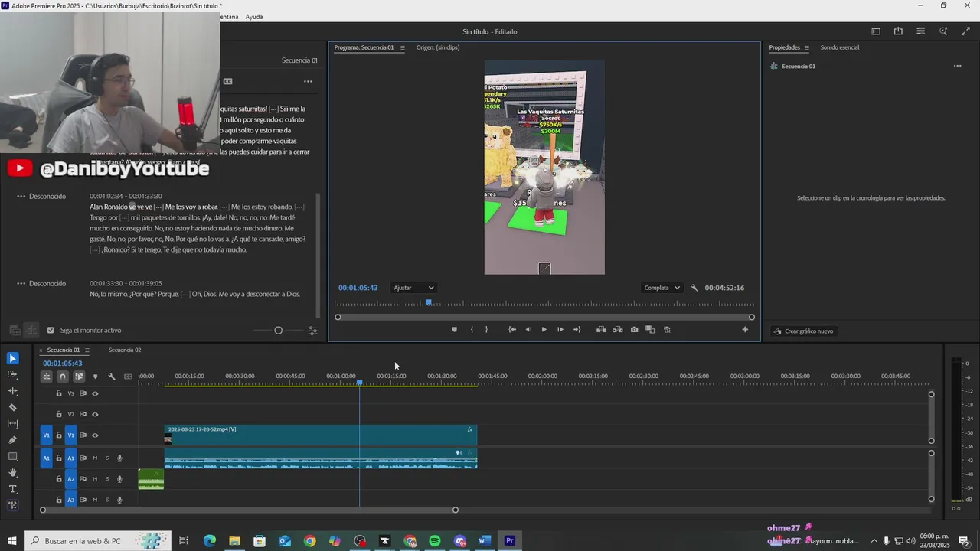Toggle linked selection in timeline
This screenshot has width=980, height=551.
tap(79, 377)
